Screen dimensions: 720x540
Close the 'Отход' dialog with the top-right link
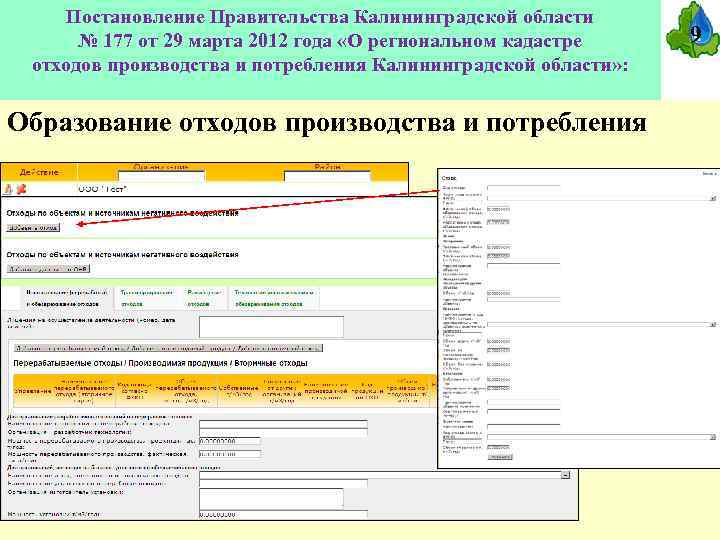709,174
